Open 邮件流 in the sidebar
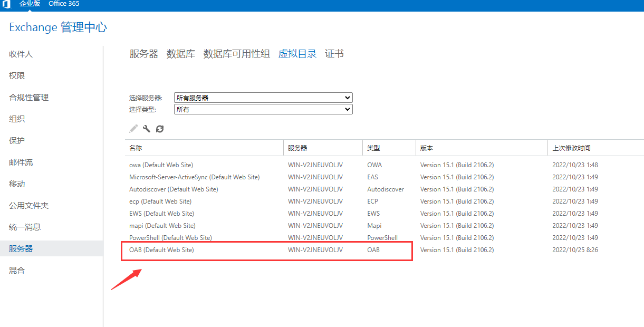Screen dimensions: 644x327 [21, 162]
